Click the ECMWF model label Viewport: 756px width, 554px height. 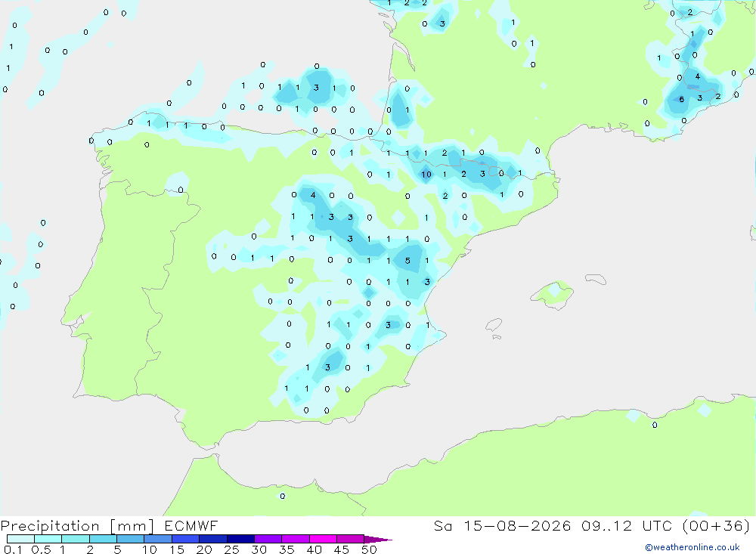tap(191, 525)
